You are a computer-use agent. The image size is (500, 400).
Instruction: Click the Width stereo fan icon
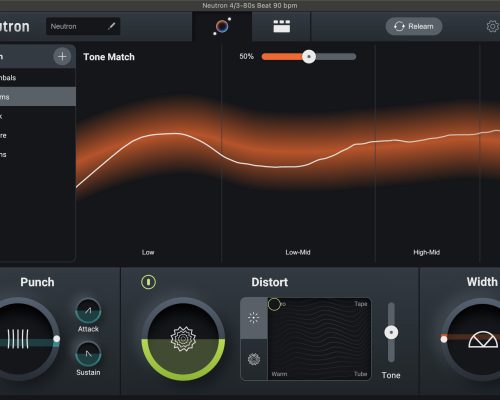(x=483, y=339)
